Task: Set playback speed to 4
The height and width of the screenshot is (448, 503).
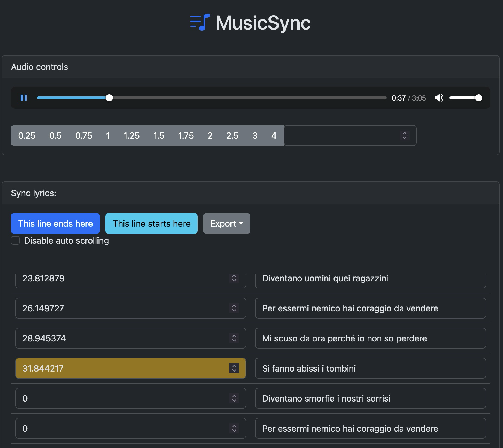Action: (274, 135)
